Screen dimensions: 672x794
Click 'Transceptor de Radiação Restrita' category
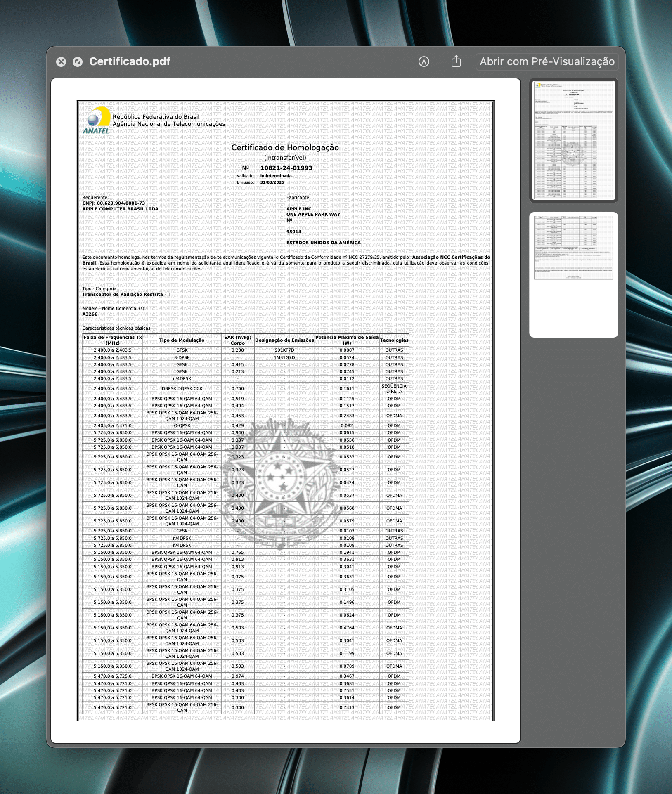(123, 294)
